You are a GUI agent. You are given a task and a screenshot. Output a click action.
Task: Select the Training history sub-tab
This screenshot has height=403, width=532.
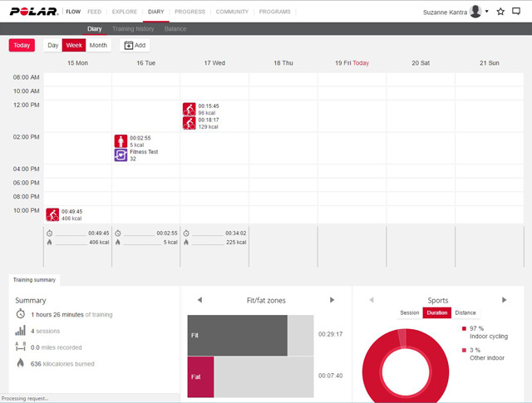133,29
